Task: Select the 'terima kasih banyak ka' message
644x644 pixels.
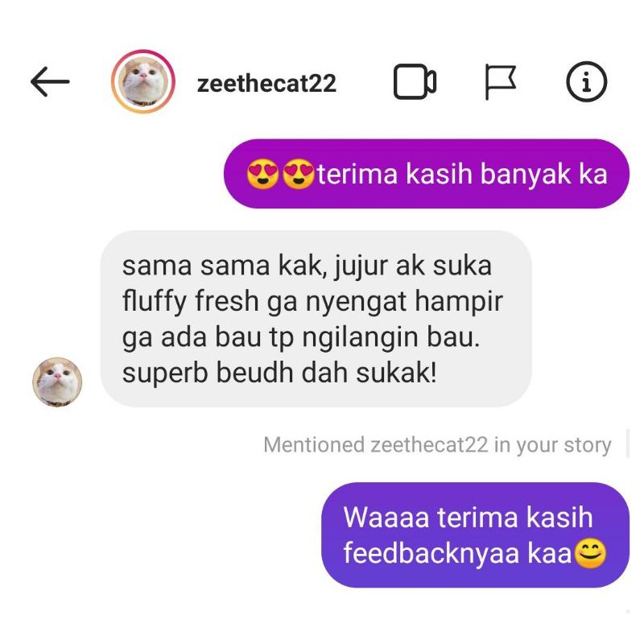Action: pos(427,174)
